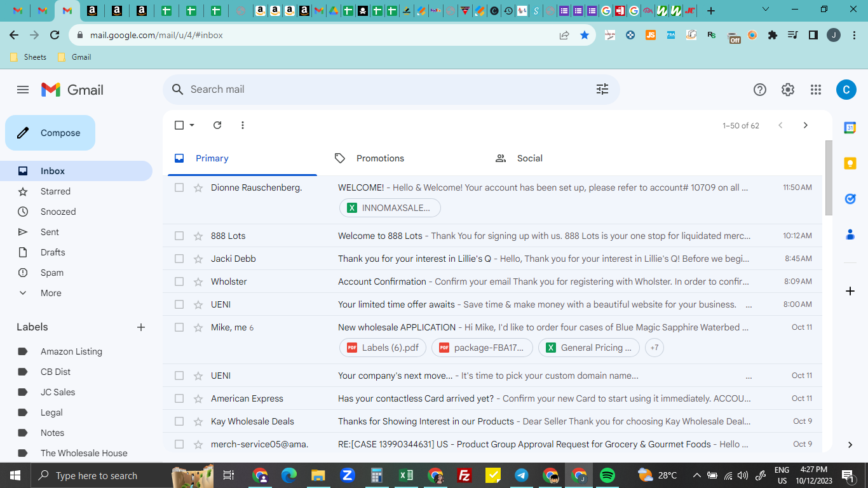This screenshot has width=868, height=488.
Task: Open the More options three-dot menu
Action: point(243,125)
